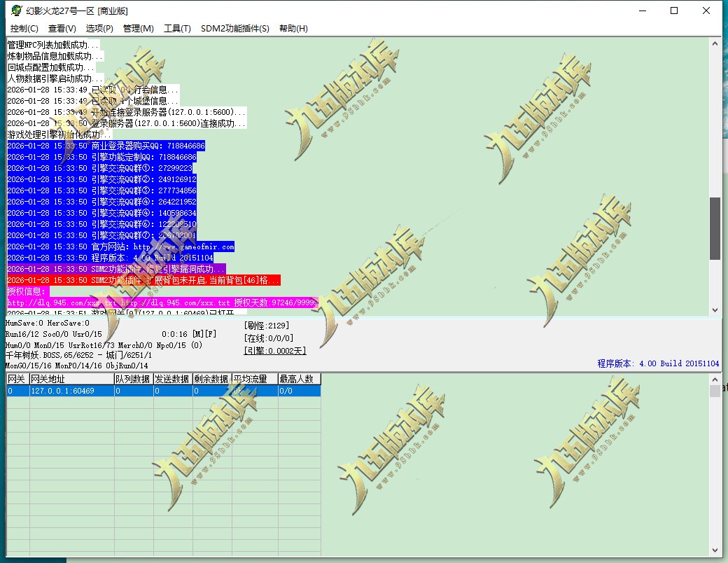Click the 队列数据 column header
Image resolution: width=728 pixels, height=563 pixels.
(x=134, y=379)
